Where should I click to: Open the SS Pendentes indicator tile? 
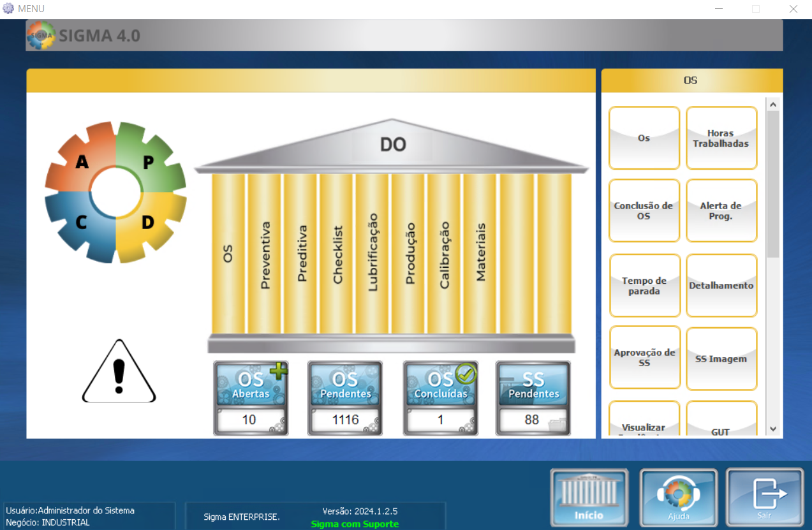(533, 399)
